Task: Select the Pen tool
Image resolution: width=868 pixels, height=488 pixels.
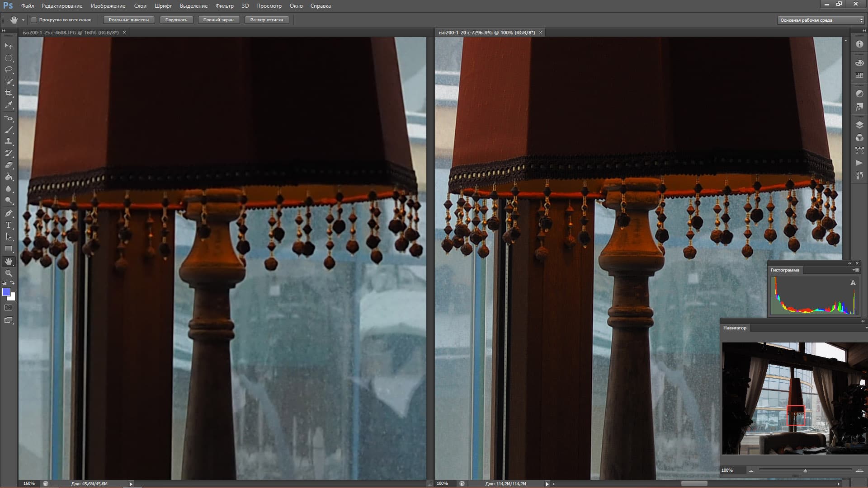Action: coord(9,213)
